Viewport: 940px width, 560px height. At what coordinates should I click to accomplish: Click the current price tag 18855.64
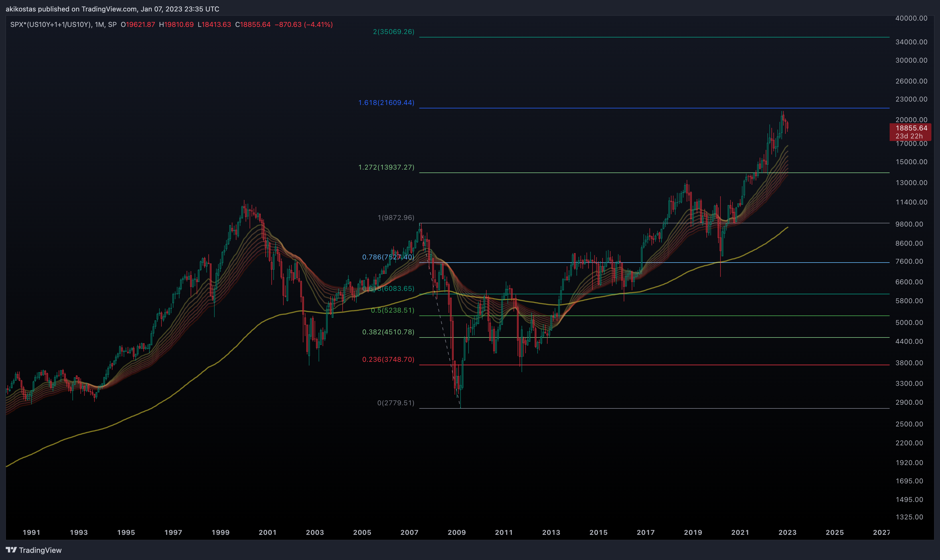click(x=911, y=128)
